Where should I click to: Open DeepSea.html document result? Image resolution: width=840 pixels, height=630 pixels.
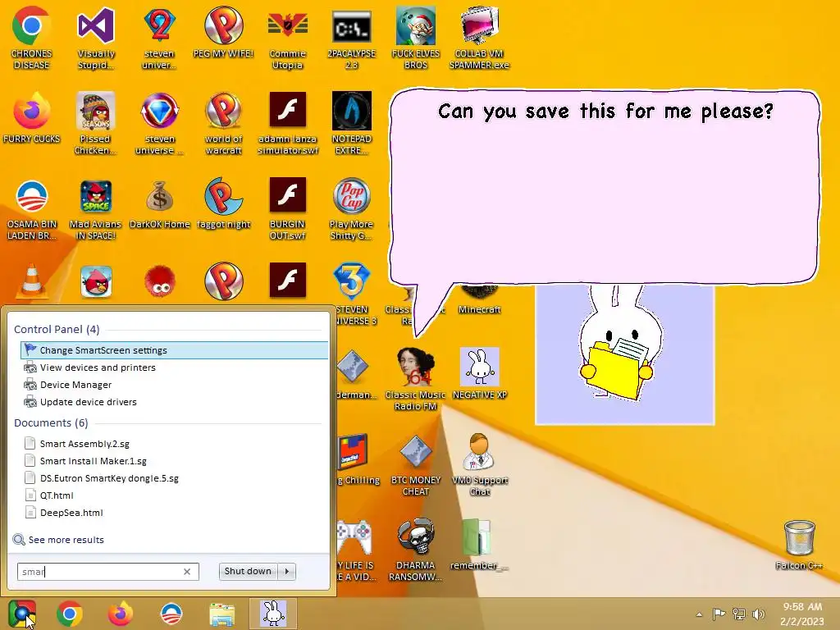point(175,512)
